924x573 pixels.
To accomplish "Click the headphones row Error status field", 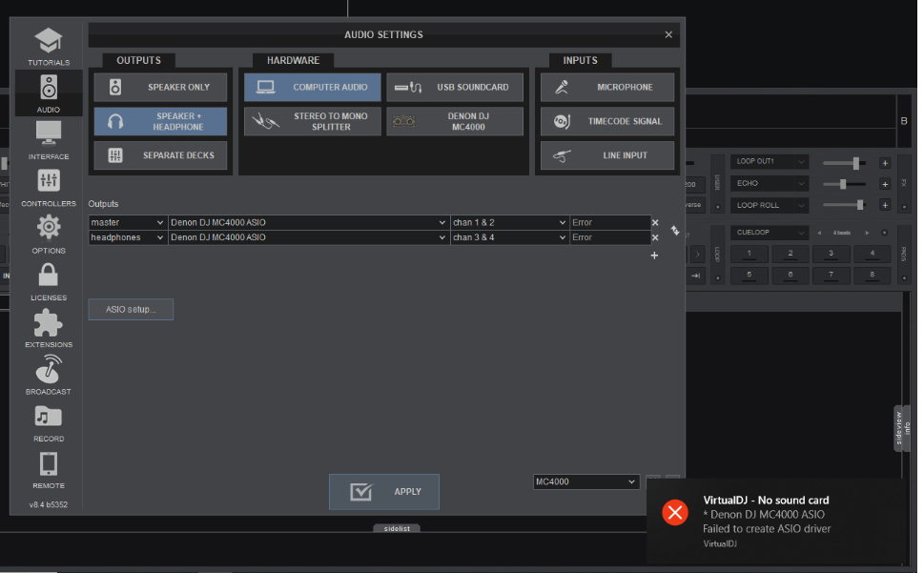I will tap(610, 237).
